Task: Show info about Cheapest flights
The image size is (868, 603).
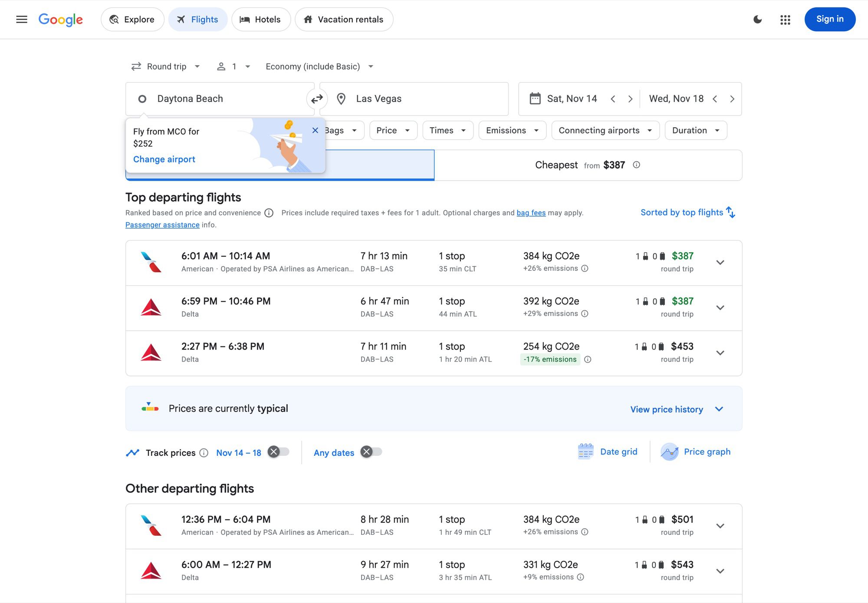Action: point(636,165)
